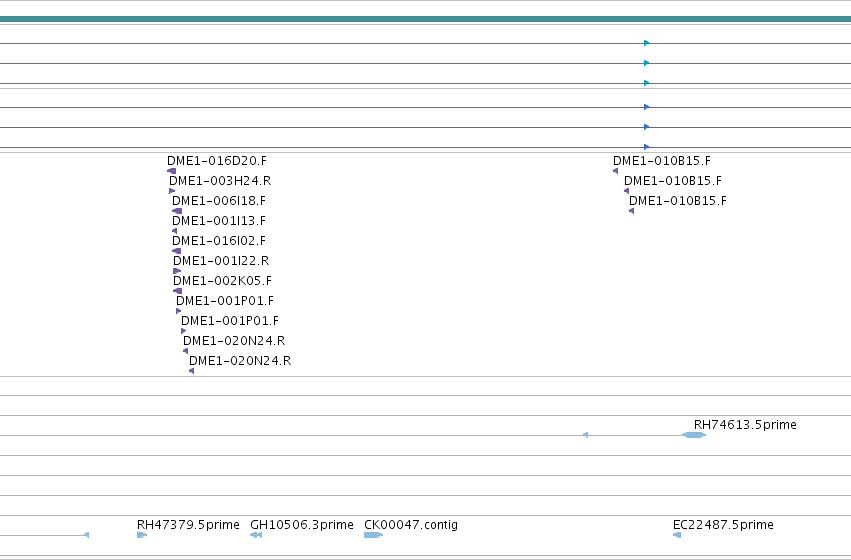851x560 pixels.
Task: Select the EC22487.5prime arrow feature
Action: pos(677,535)
